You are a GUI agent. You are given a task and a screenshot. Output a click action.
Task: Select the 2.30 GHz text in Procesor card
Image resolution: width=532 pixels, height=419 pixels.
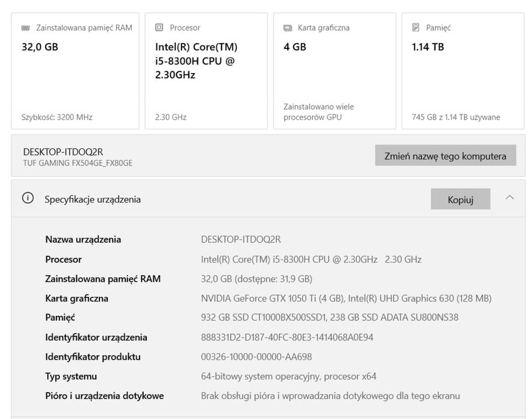click(x=171, y=117)
